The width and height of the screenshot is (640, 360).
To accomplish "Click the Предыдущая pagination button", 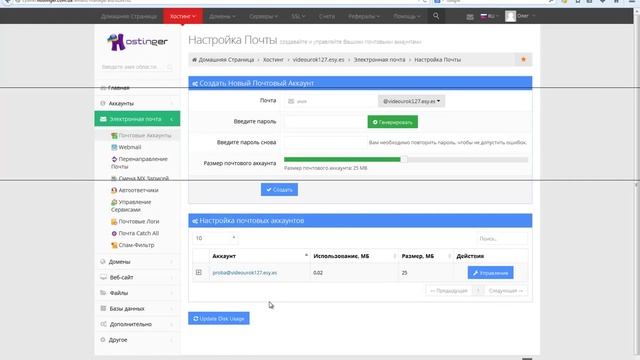I will [449, 291].
